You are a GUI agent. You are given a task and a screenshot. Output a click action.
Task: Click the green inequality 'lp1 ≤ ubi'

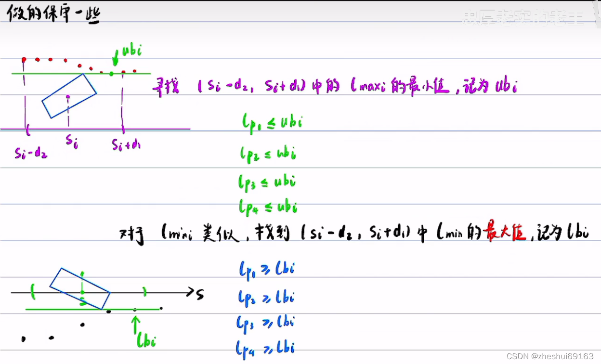pyautogui.click(x=273, y=121)
